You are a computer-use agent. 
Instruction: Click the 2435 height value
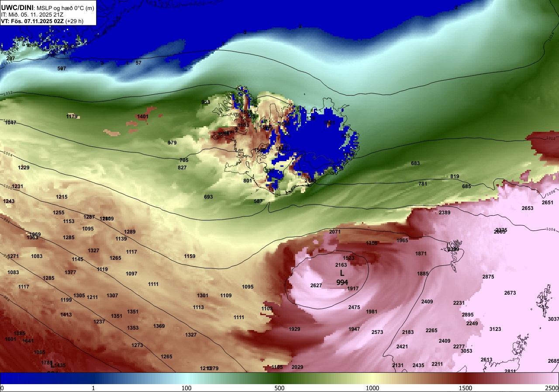418,365
